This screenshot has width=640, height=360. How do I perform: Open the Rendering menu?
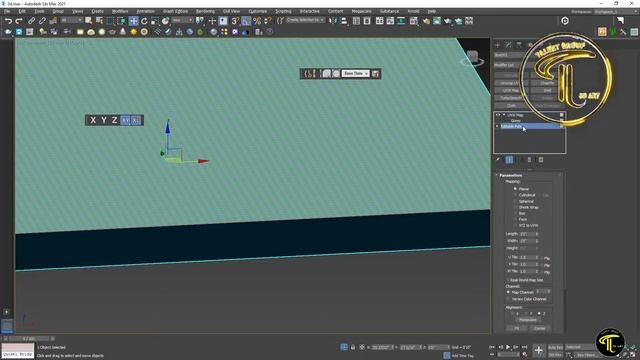[x=205, y=11]
